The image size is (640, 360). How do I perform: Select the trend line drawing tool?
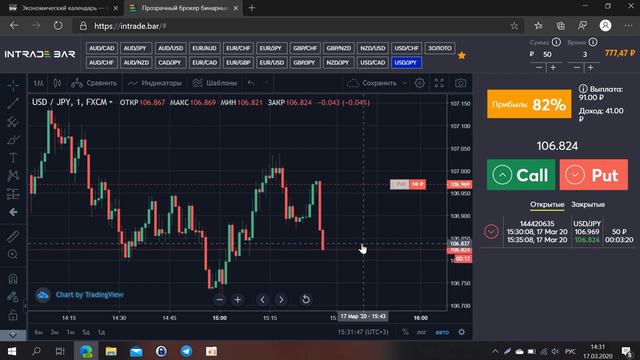click(13, 103)
